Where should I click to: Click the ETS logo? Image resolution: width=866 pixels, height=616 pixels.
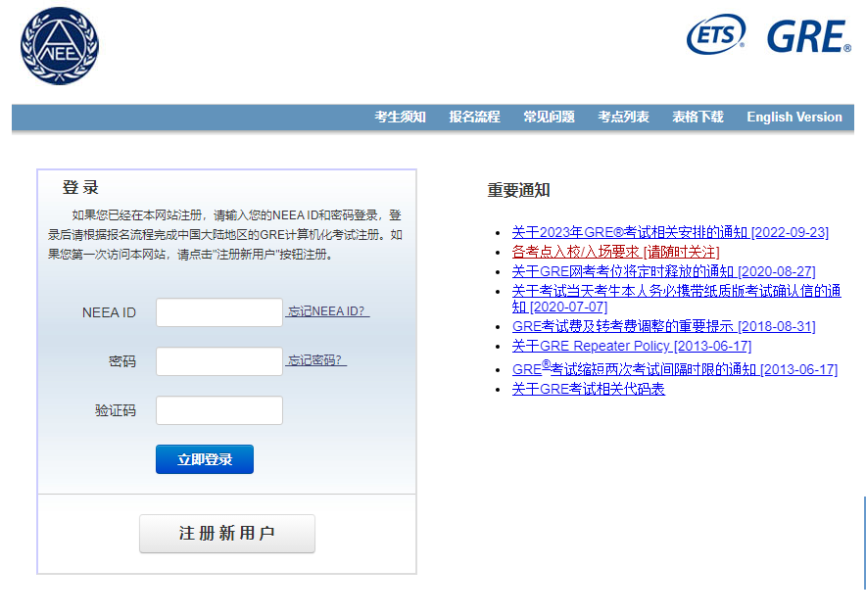(x=716, y=36)
